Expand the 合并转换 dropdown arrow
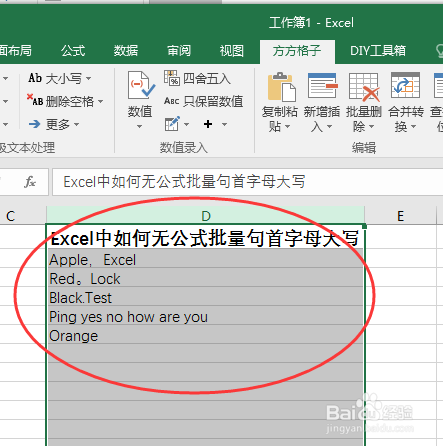Image resolution: width=443 pixels, height=446 pixels. [413, 127]
